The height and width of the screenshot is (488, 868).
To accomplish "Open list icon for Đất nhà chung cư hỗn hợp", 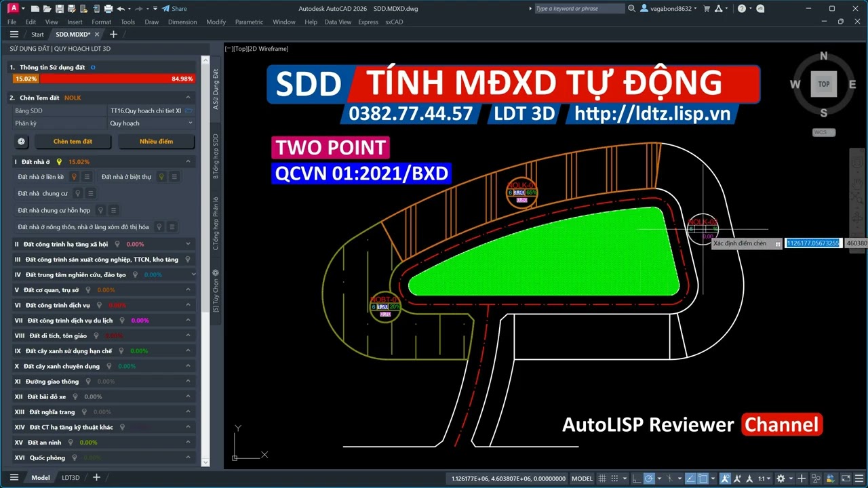I will [113, 211].
